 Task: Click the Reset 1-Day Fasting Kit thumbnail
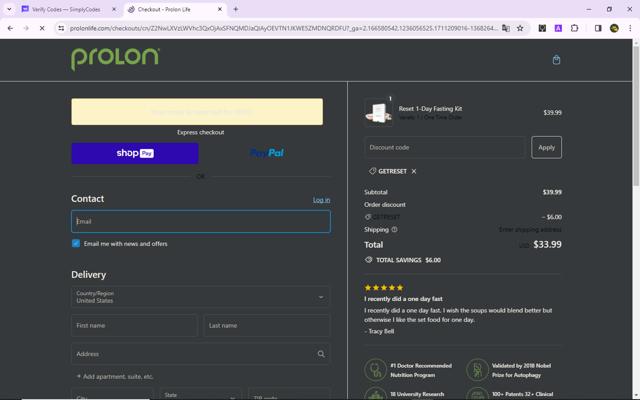click(x=378, y=112)
